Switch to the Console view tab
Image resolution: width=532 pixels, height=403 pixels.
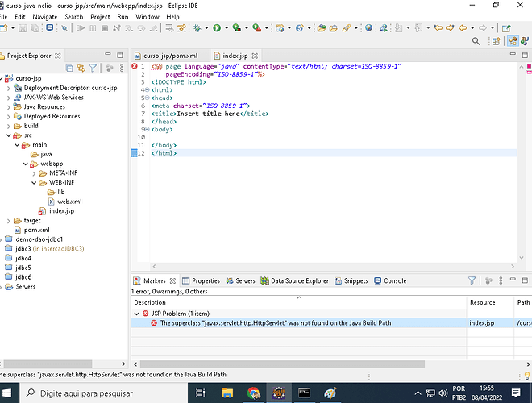pos(390,280)
